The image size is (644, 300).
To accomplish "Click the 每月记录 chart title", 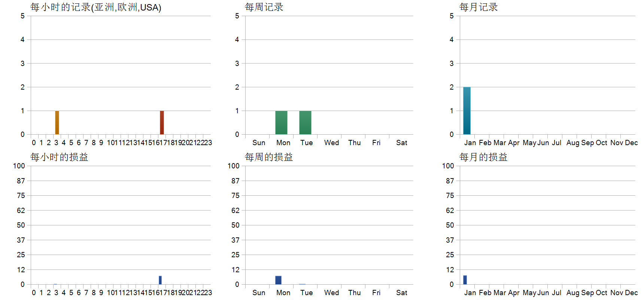I will point(479,7).
